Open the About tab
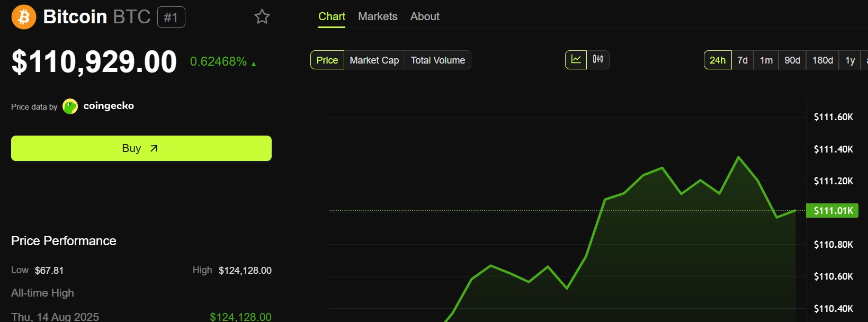 [425, 16]
